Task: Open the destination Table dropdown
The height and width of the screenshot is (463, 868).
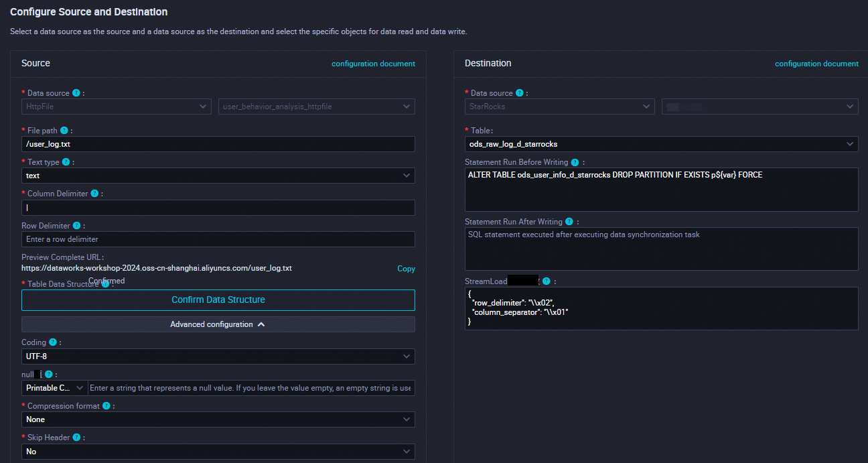Action: 661,144
